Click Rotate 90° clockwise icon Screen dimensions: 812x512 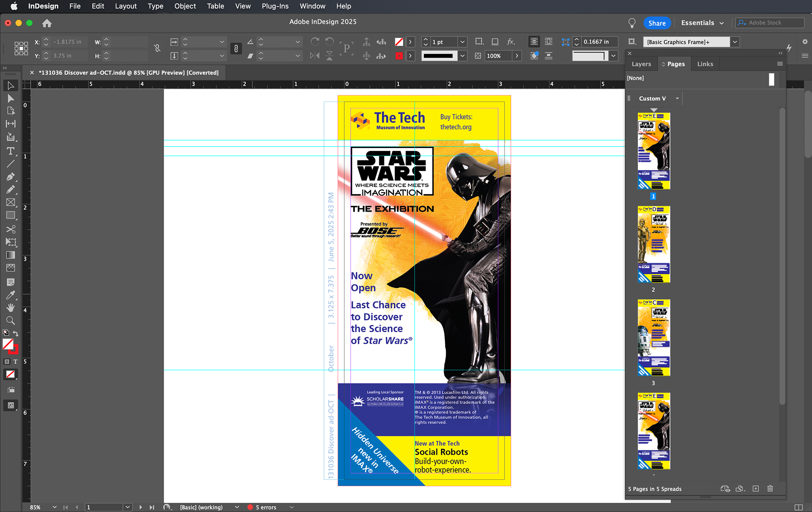[315, 41]
